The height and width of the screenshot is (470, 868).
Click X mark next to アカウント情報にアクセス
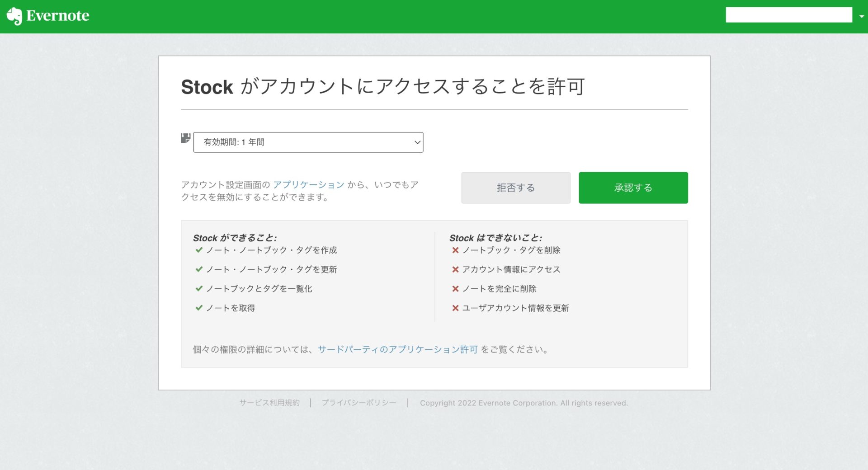click(455, 269)
